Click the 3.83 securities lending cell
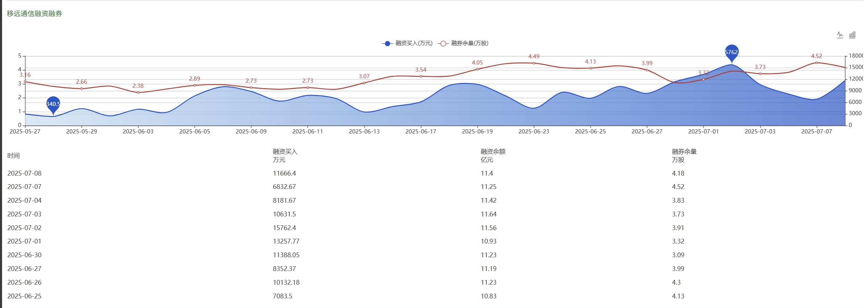 (x=678, y=201)
